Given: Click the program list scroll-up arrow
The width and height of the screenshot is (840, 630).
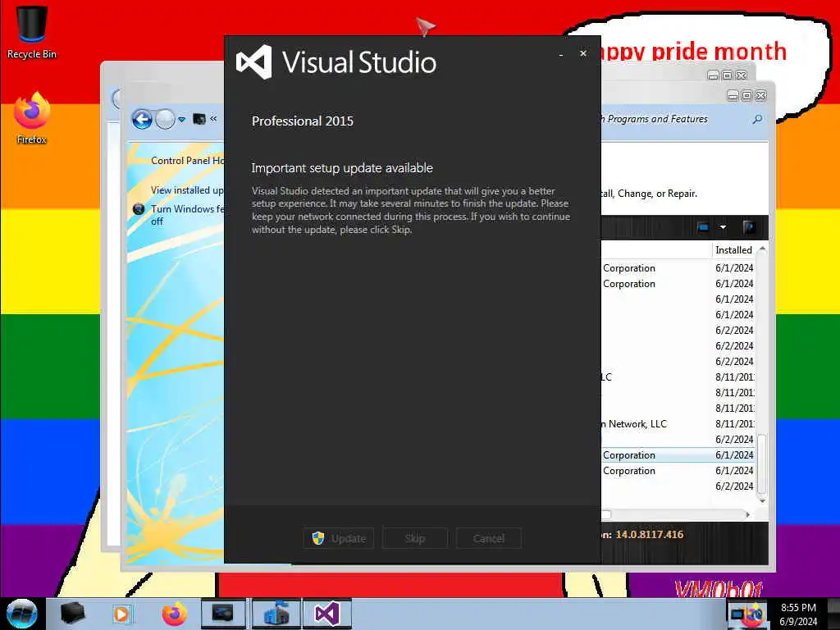Looking at the screenshot, I should [x=762, y=249].
